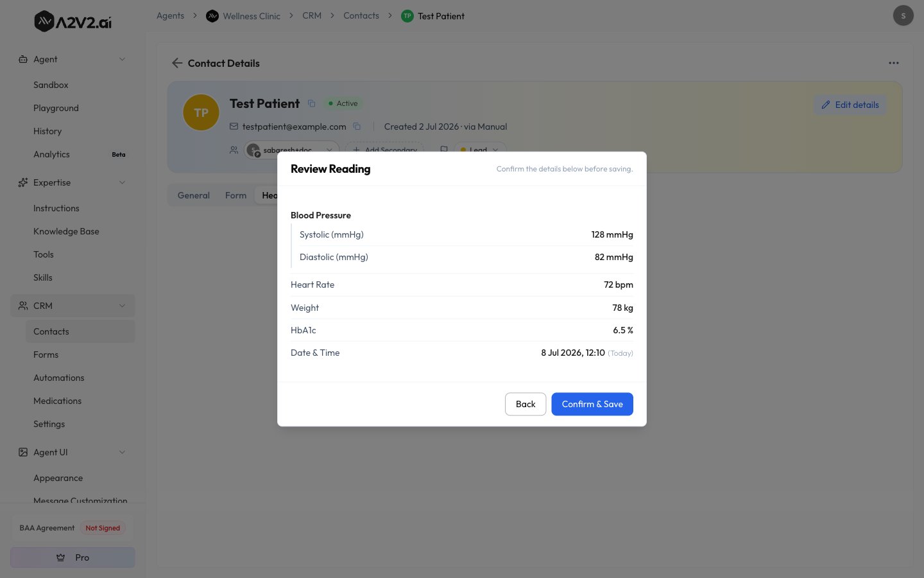Open Skills in the sidebar
This screenshot has height=578, width=924.
coord(43,277)
